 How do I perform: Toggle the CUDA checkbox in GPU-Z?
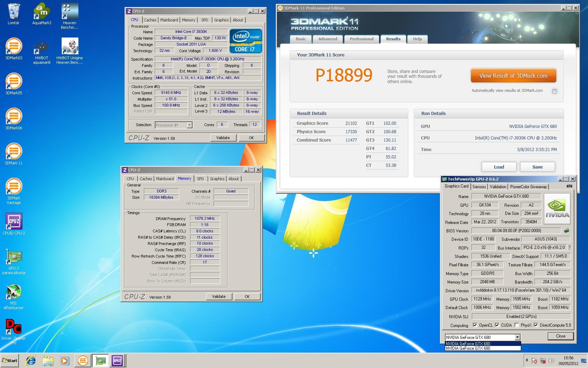[x=497, y=325]
